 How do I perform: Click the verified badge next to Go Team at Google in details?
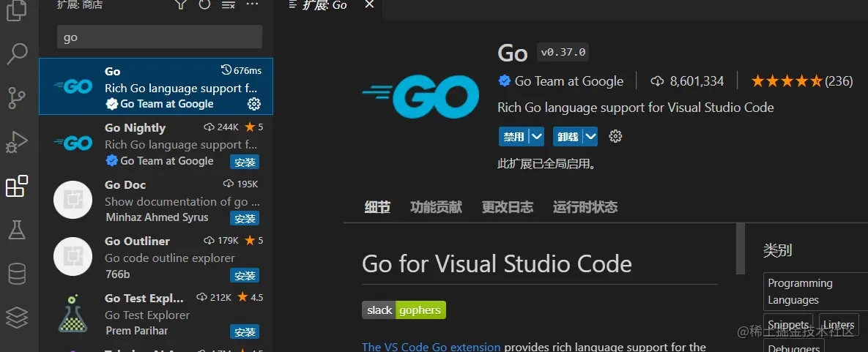click(x=504, y=81)
